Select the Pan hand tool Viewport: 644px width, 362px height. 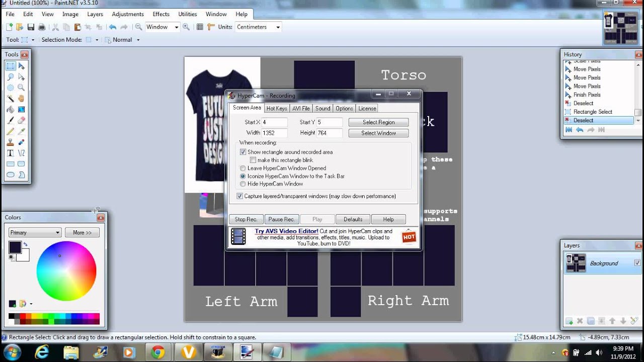click(21, 99)
